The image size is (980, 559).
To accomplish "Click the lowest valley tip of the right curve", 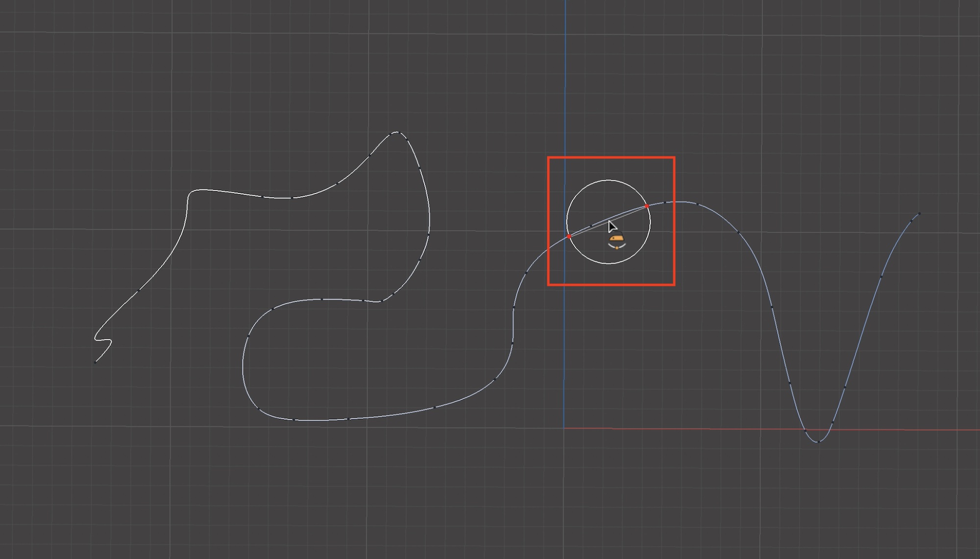I will [818, 442].
